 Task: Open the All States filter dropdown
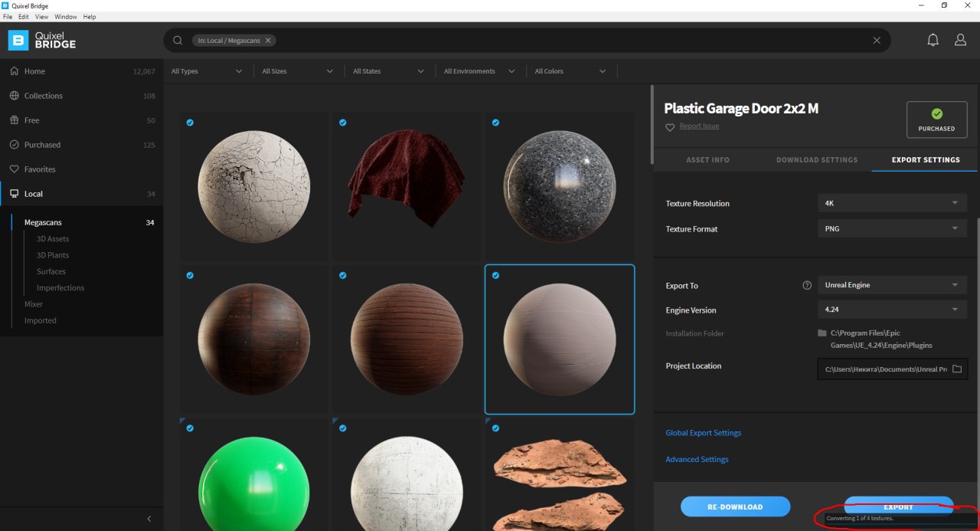tap(388, 71)
